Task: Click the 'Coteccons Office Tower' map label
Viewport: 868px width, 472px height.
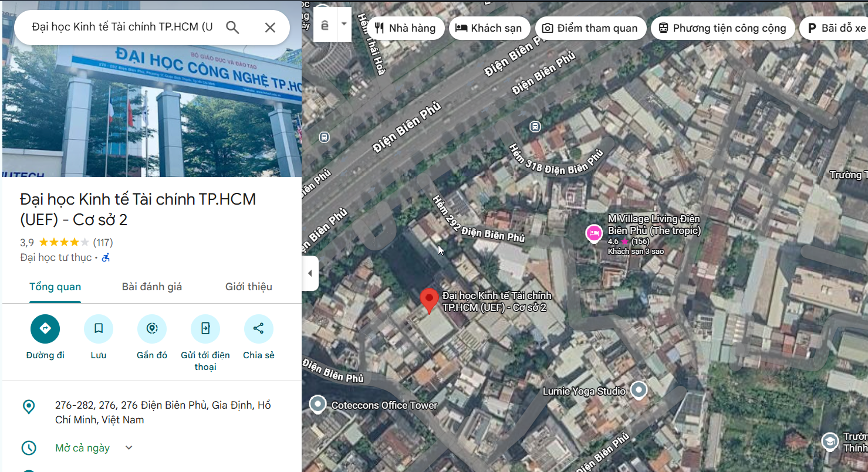Action: point(384,405)
